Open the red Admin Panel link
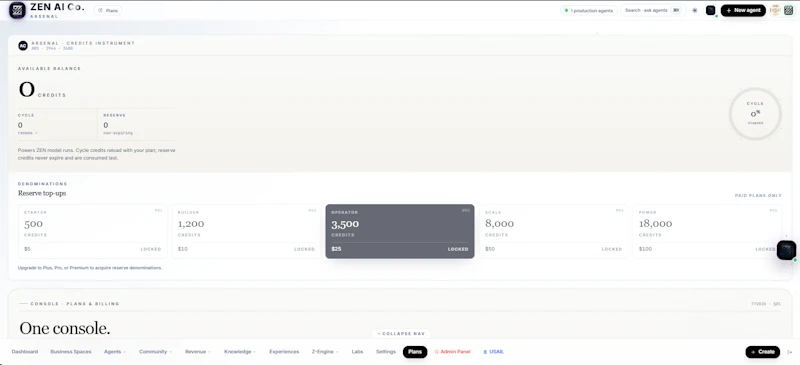800x365 pixels. pos(453,352)
